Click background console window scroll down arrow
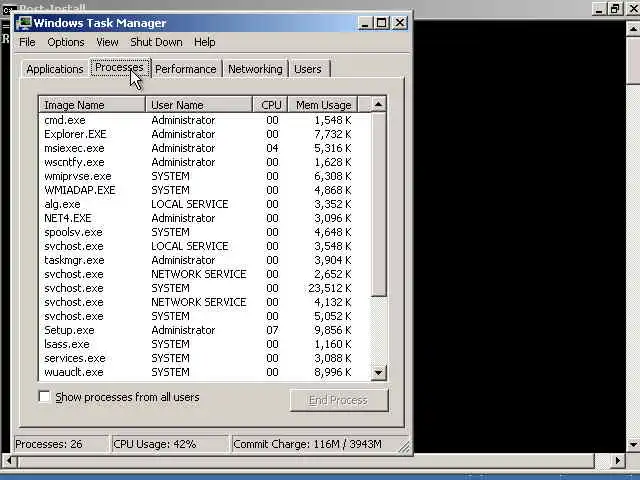This screenshot has height=480, width=640. click(633, 444)
